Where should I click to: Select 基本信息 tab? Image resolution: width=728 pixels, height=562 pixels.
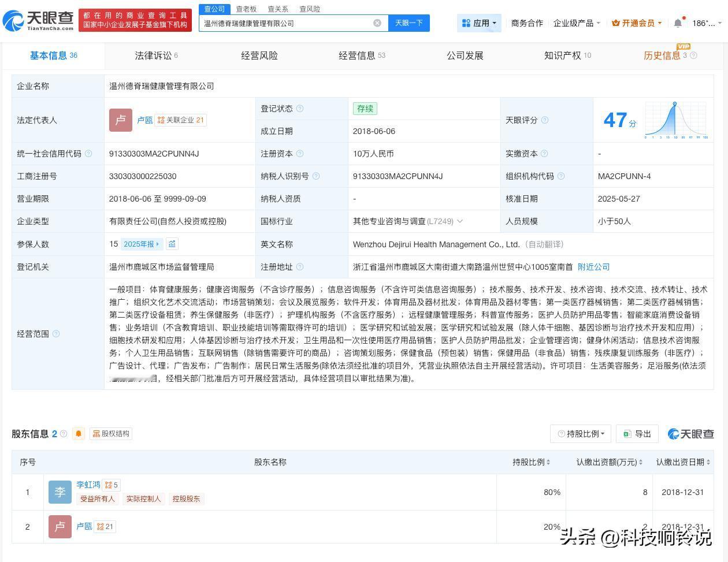(x=53, y=55)
